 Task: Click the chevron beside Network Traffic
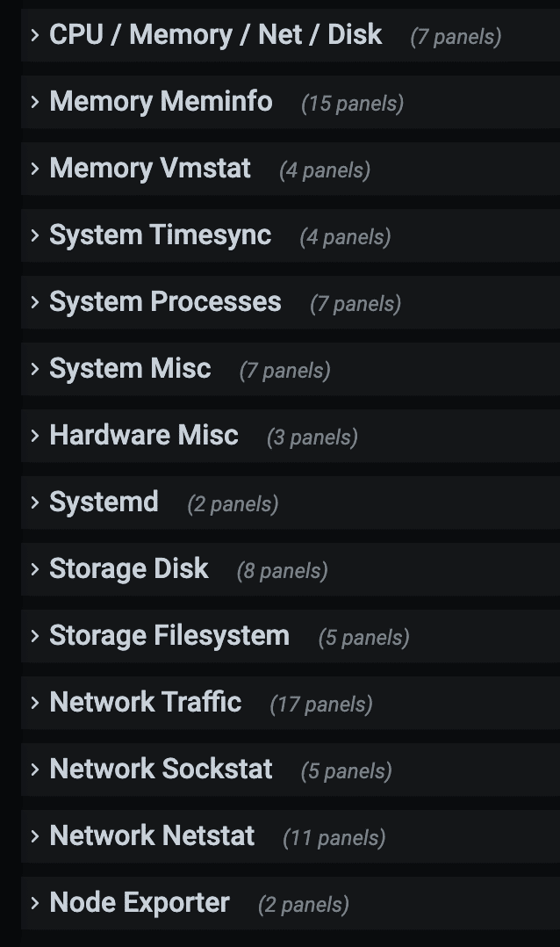point(34,702)
